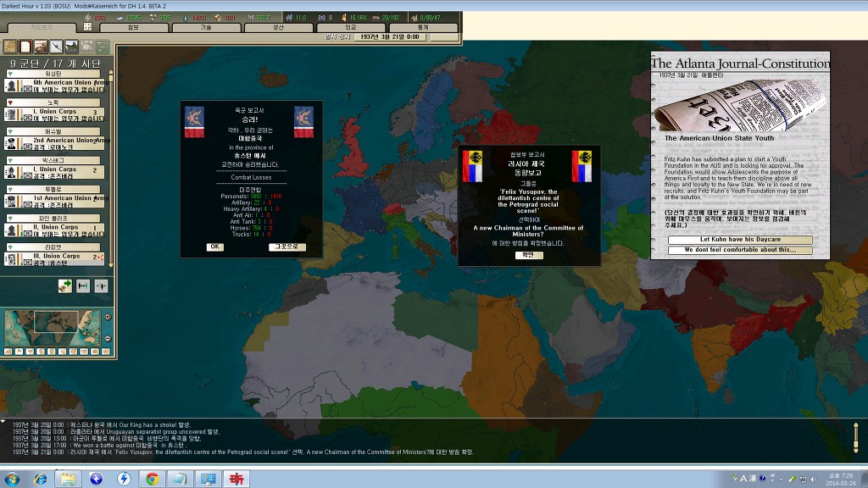Click the briefcase map mode icon under minimap

click(95, 352)
